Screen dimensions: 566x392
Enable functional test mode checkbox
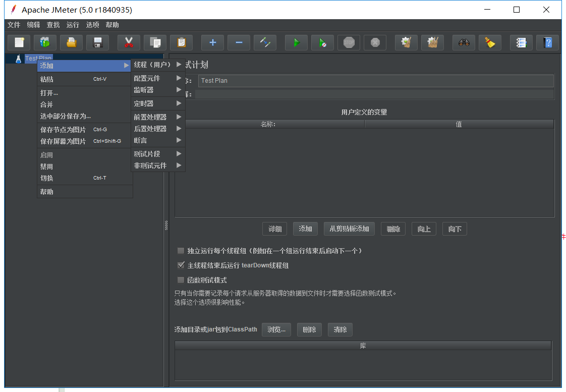click(x=181, y=280)
